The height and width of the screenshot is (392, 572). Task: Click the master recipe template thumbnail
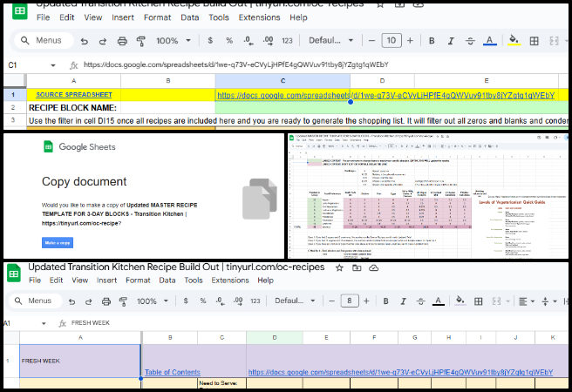click(428, 196)
